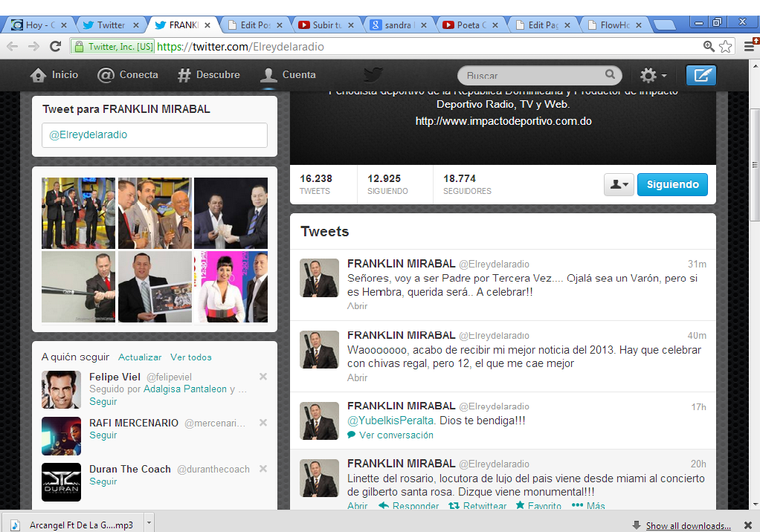Close the downloads bar
Image resolution: width=760 pixels, height=532 pixels.
pyautogui.click(x=748, y=525)
